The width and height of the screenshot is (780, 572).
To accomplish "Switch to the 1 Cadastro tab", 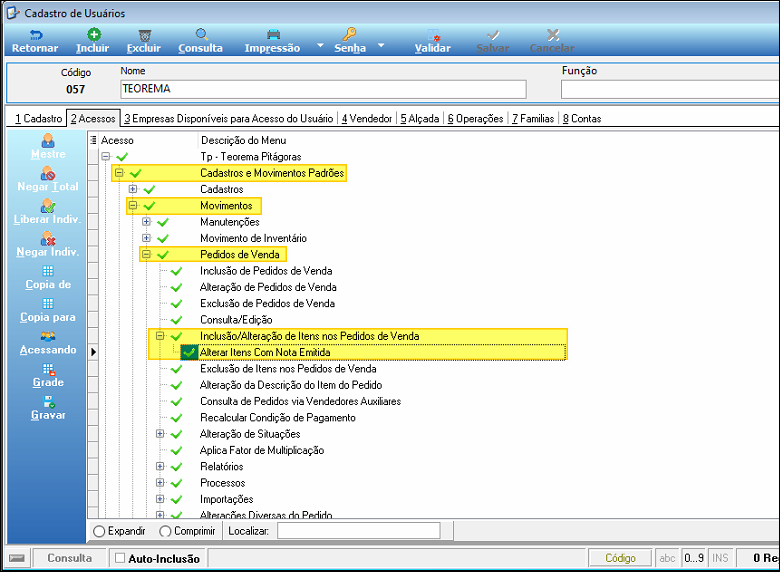I will (39, 118).
